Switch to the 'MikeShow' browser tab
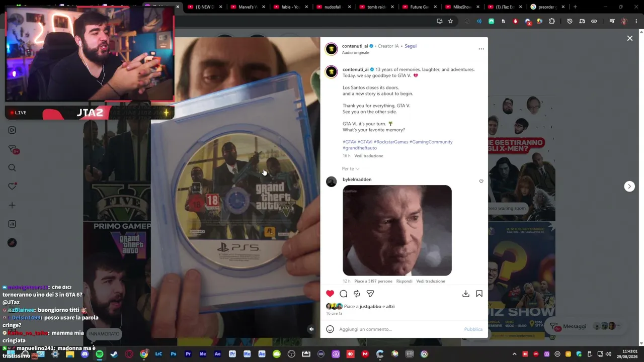 (462, 7)
